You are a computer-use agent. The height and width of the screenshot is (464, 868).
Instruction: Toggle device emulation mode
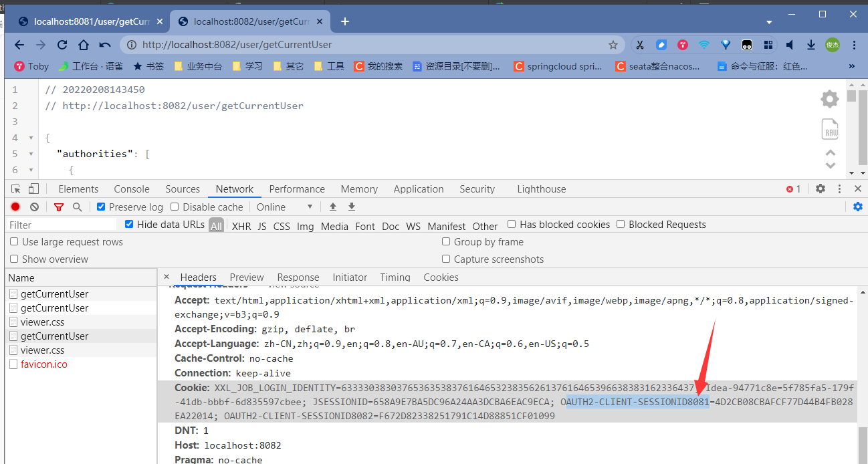(x=33, y=189)
